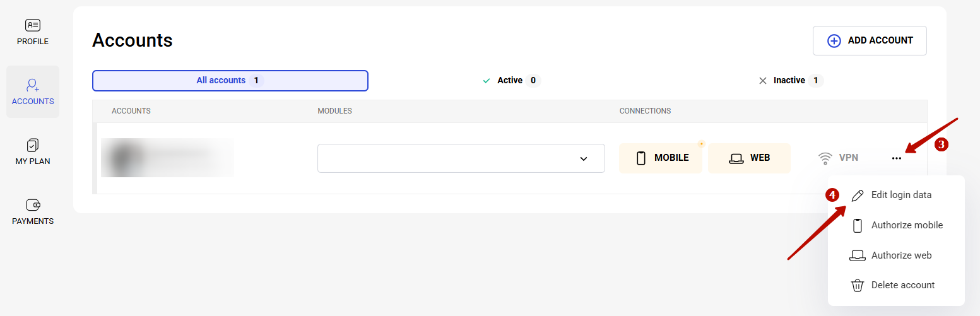Switch to the Active accounts tab
Viewport: 980px width, 316px height.
tap(509, 81)
